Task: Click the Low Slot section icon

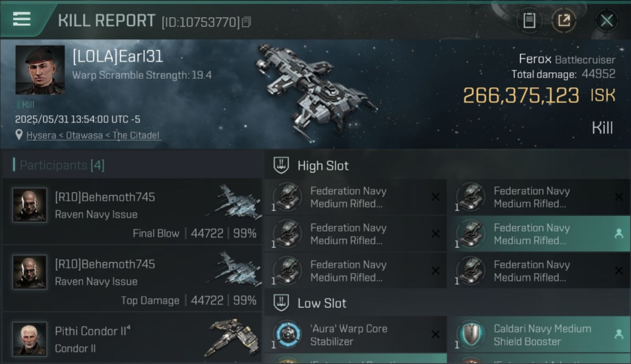Action: (x=281, y=303)
